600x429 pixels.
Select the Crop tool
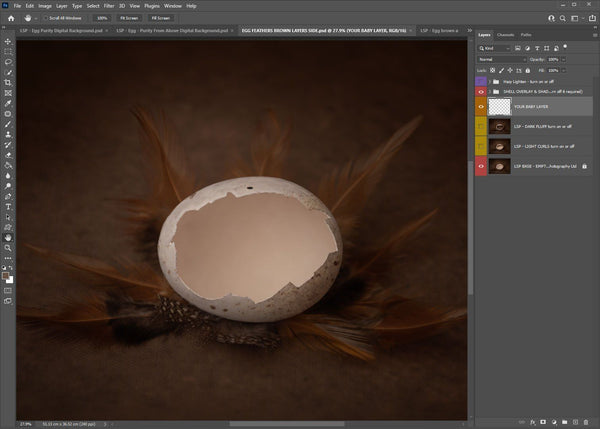click(x=8, y=83)
